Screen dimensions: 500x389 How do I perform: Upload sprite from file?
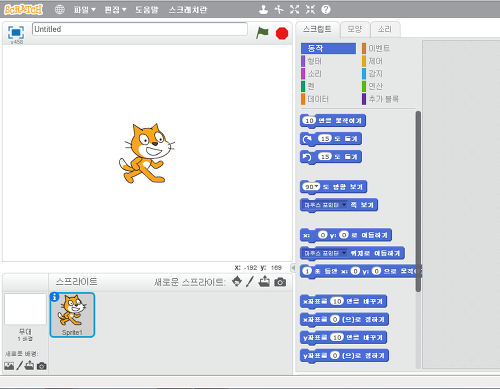point(264,282)
